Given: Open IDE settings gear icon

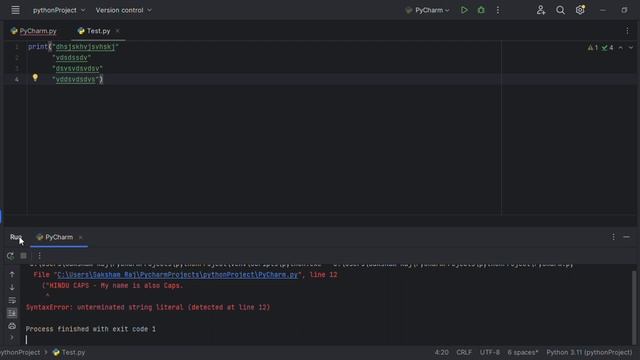Looking at the screenshot, I should click(580, 10).
